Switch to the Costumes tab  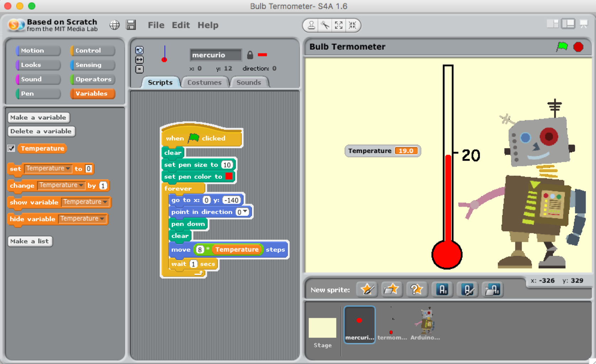[x=205, y=82]
